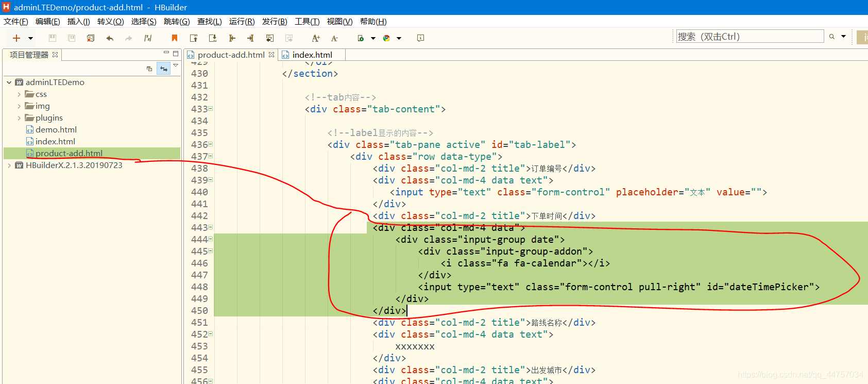
Task: Click line number 440 in gutter
Action: pyautogui.click(x=199, y=192)
